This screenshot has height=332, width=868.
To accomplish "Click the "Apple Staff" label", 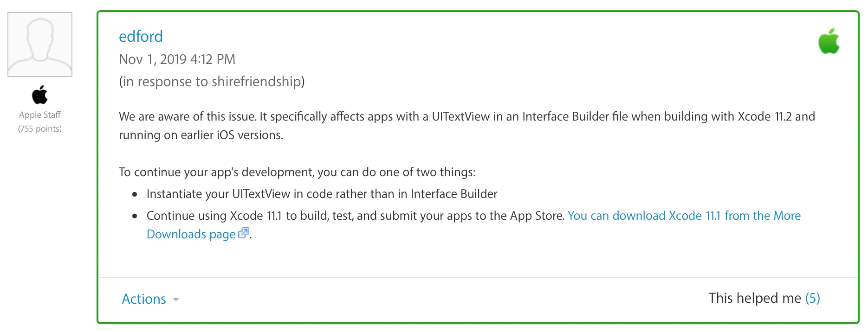I will (x=40, y=115).
